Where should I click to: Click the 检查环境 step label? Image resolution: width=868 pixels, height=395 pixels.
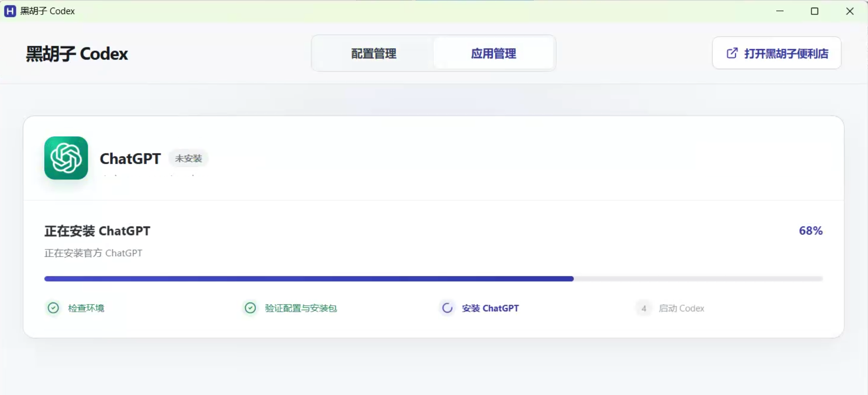[x=86, y=308]
